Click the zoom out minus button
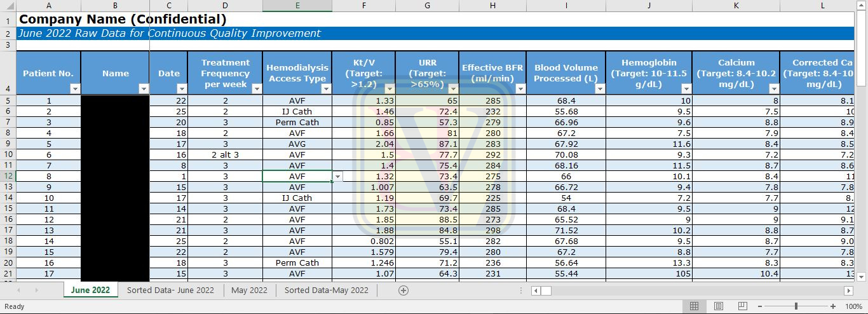 click(x=759, y=306)
